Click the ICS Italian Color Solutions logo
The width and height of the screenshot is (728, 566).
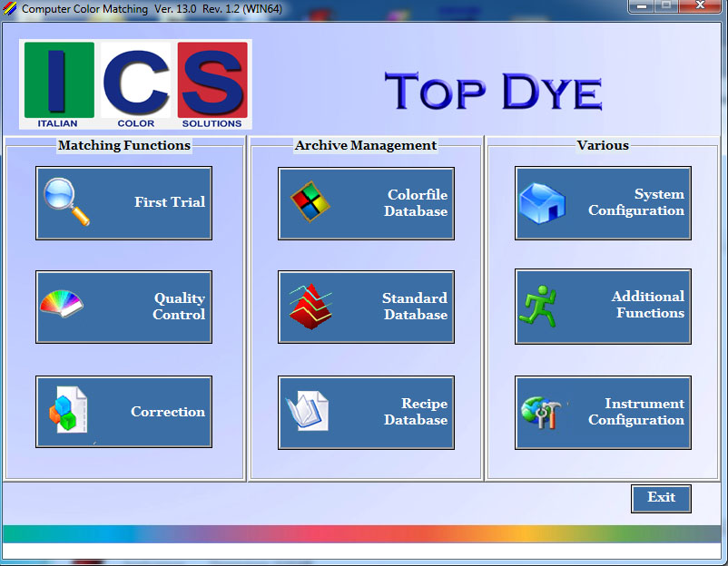pyautogui.click(x=135, y=84)
